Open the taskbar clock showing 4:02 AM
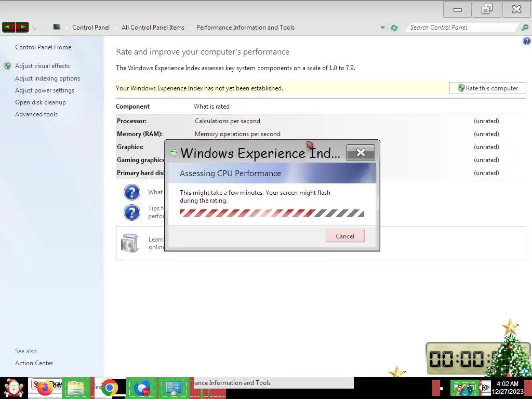The height and width of the screenshot is (399, 532). (x=508, y=388)
